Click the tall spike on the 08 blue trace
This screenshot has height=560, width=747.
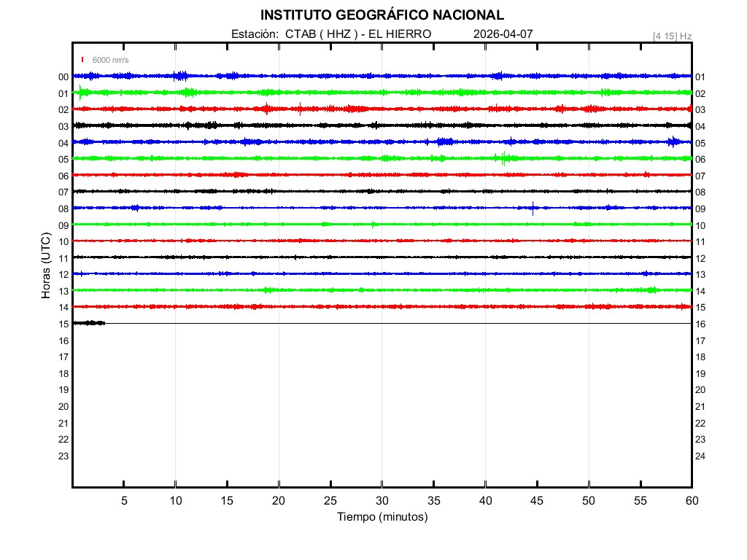(x=533, y=208)
